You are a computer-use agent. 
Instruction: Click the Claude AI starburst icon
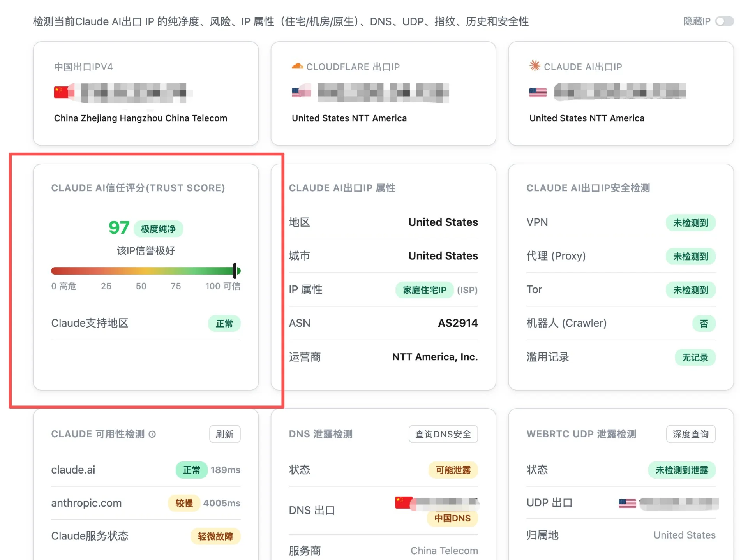[535, 66]
